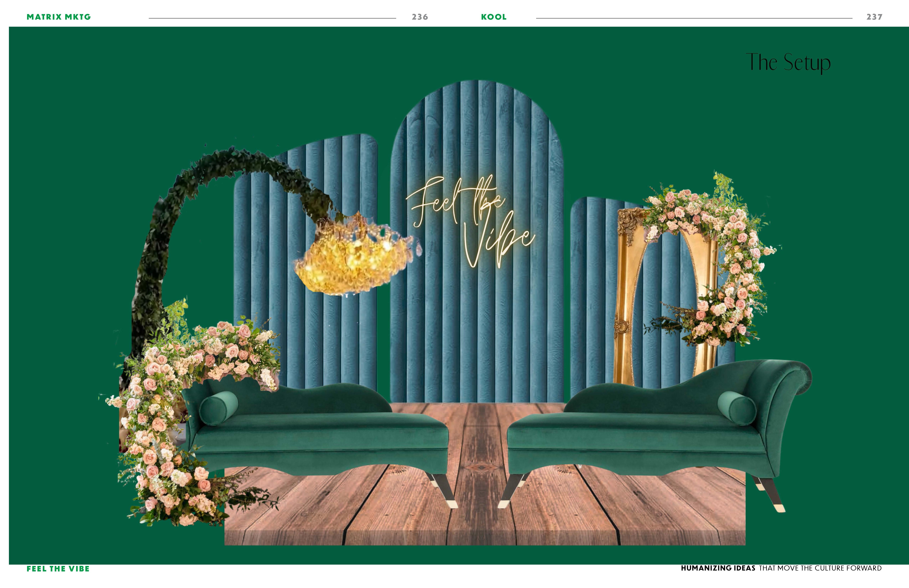The width and height of the screenshot is (909, 588).
Task: Click the KOOL header label
Action: coord(494,17)
